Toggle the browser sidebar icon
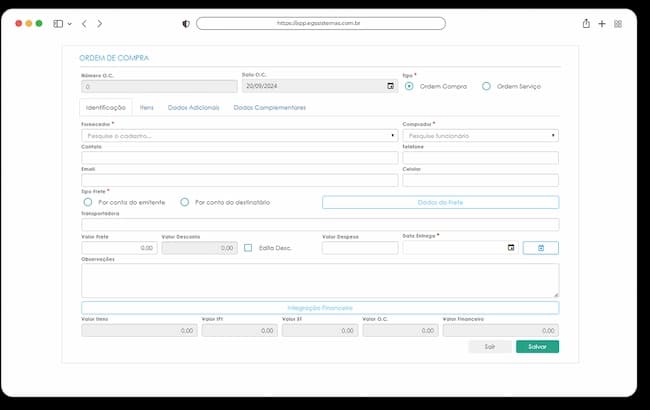The height and width of the screenshot is (410, 650). click(58, 24)
